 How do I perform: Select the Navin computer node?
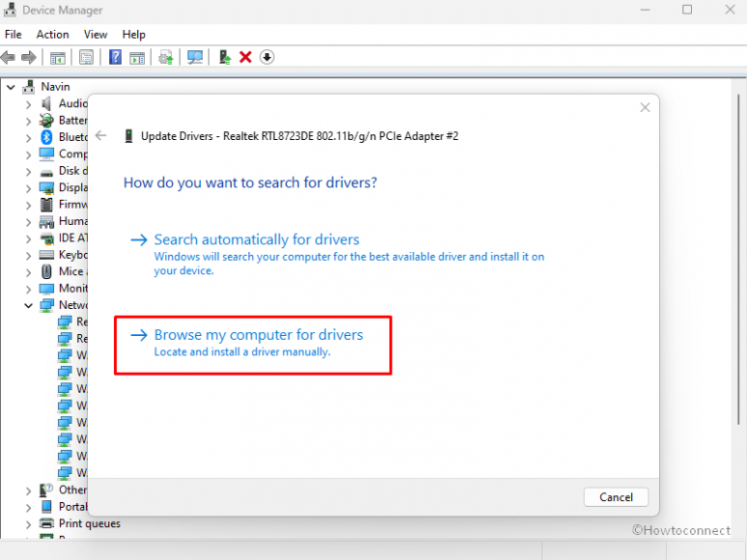55,87
